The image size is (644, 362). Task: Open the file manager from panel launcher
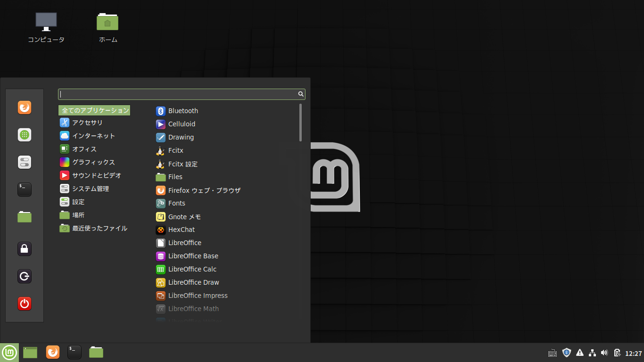pyautogui.click(x=96, y=352)
